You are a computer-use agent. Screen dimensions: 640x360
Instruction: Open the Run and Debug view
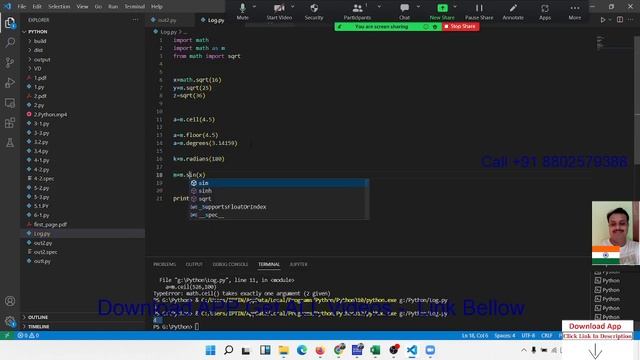(10, 82)
